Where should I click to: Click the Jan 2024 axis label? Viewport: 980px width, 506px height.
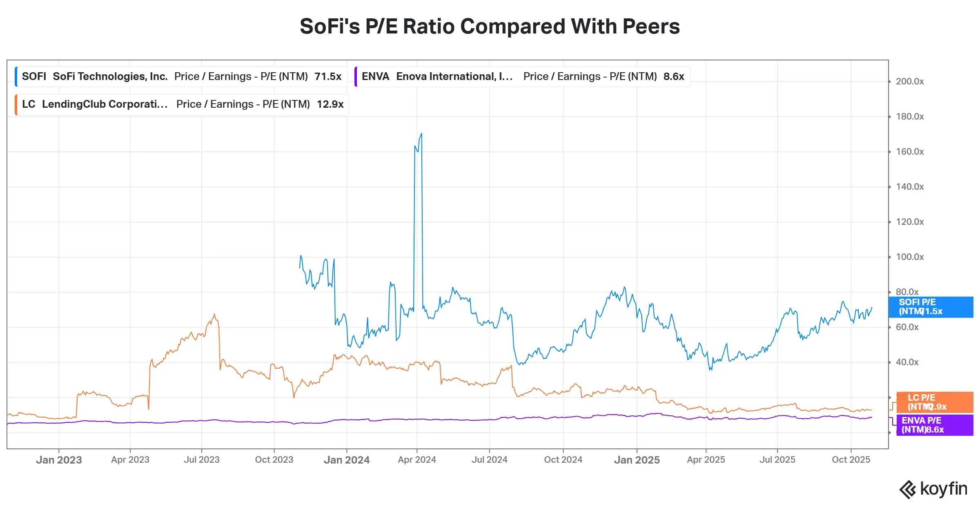click(347, 460)
